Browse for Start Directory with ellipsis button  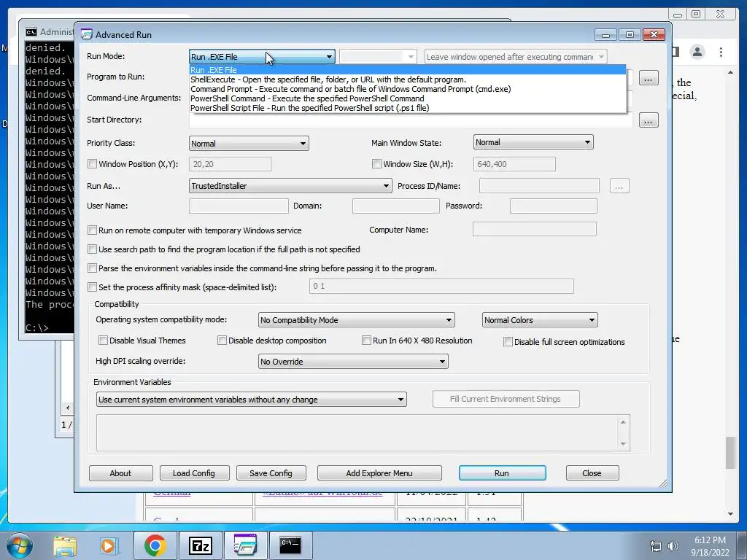pyautogui.click(x=649, y=120)
